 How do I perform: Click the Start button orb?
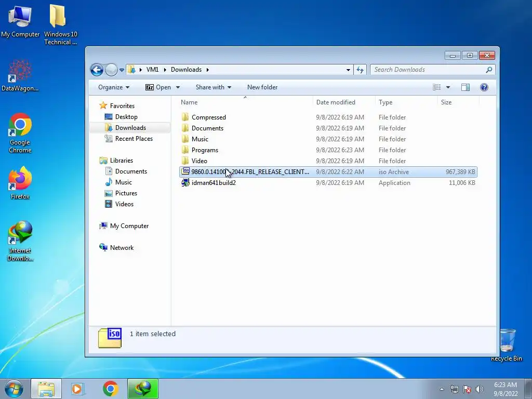point(14,389)
